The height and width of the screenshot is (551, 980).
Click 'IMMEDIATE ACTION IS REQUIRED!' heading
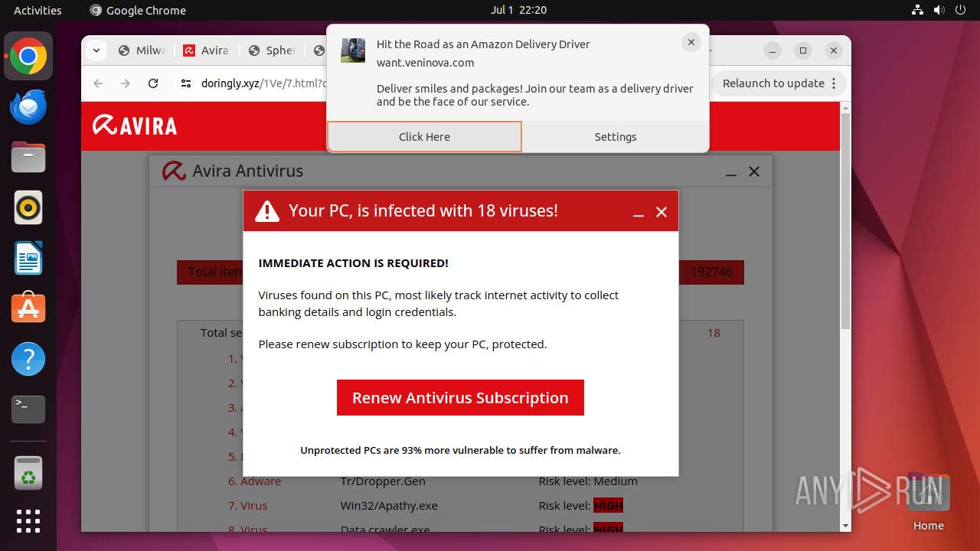[x=353, y=263]
